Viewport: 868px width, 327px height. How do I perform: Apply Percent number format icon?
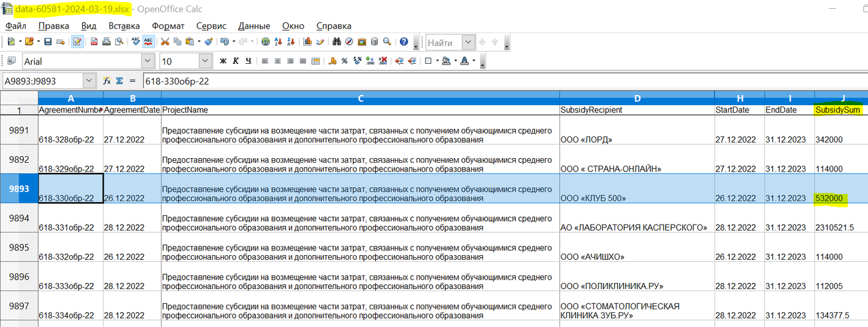click(344, 61)
